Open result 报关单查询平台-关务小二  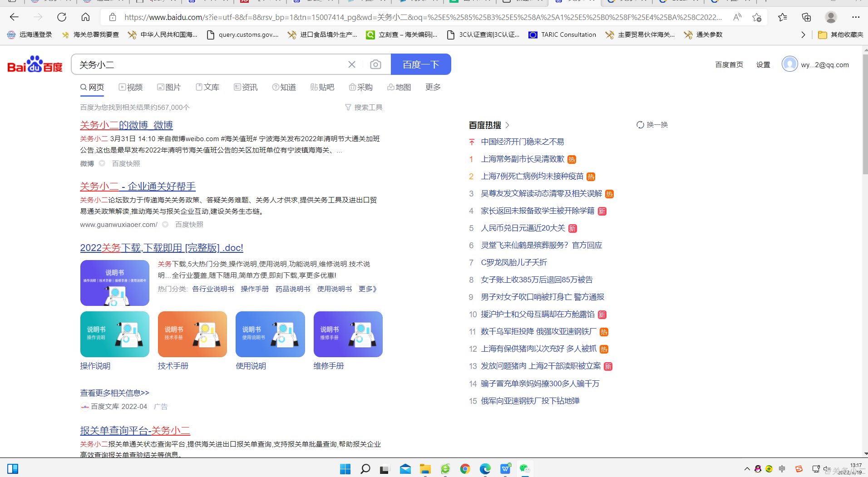point(135,431)
